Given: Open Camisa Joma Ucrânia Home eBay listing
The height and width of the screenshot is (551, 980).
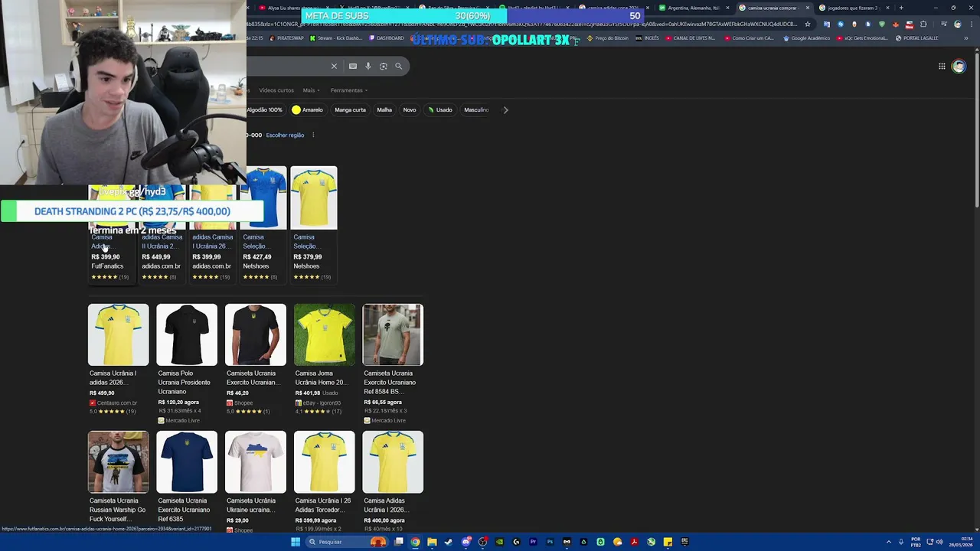Looking at the screenshot, I should 325,360.
